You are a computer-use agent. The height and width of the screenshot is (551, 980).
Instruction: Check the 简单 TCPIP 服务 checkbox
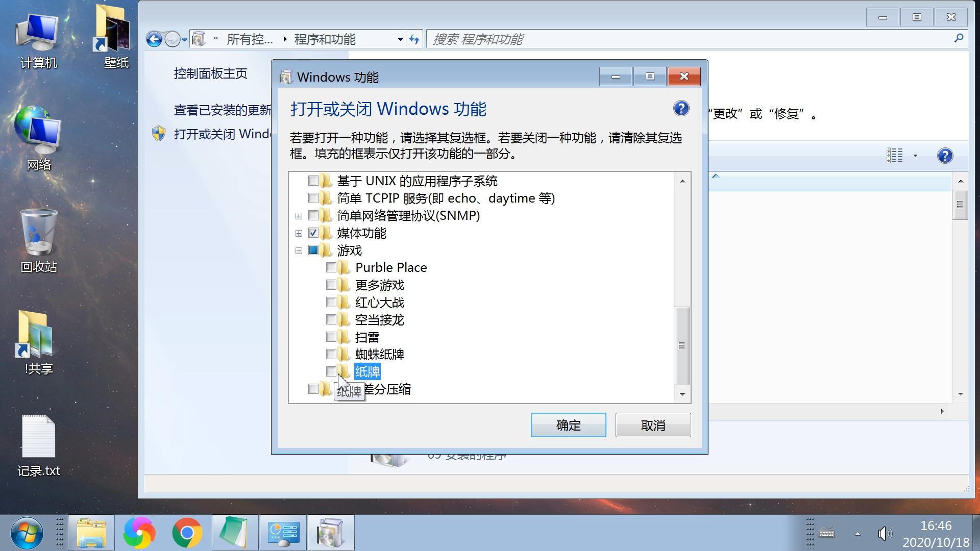[x=313, y=198]
